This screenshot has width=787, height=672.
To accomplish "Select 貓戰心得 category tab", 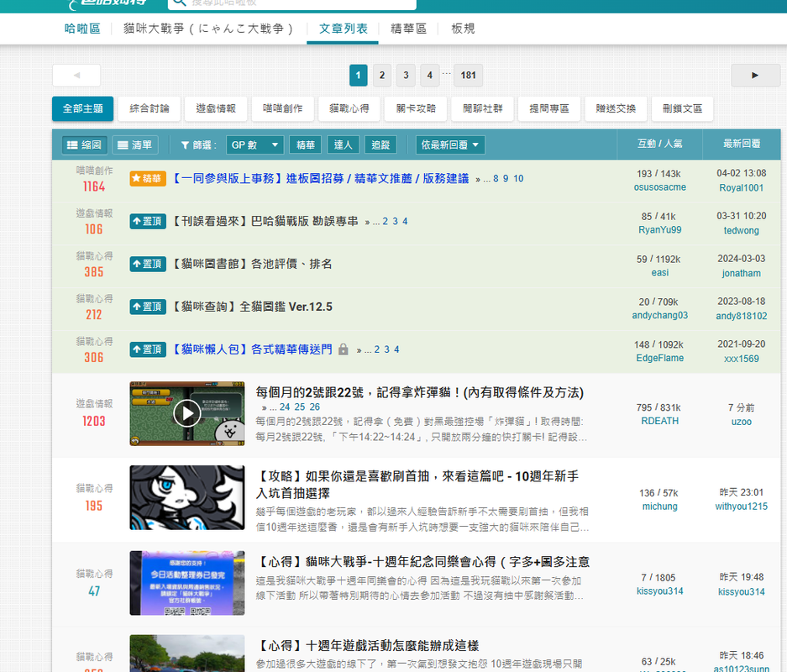I will click(x=349, y=109).
